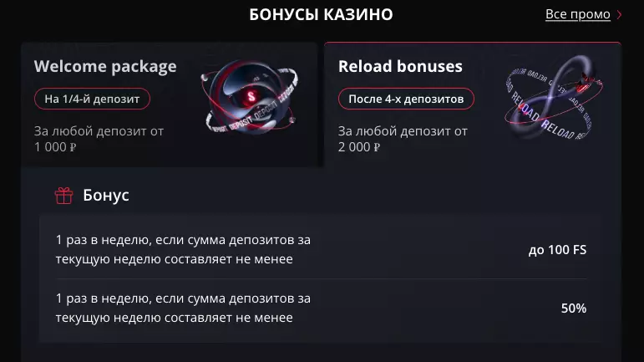This screenshot has width=644, height=362.
Task: Click the 'На 1/4-й депозит' badge
Action: 92,99
